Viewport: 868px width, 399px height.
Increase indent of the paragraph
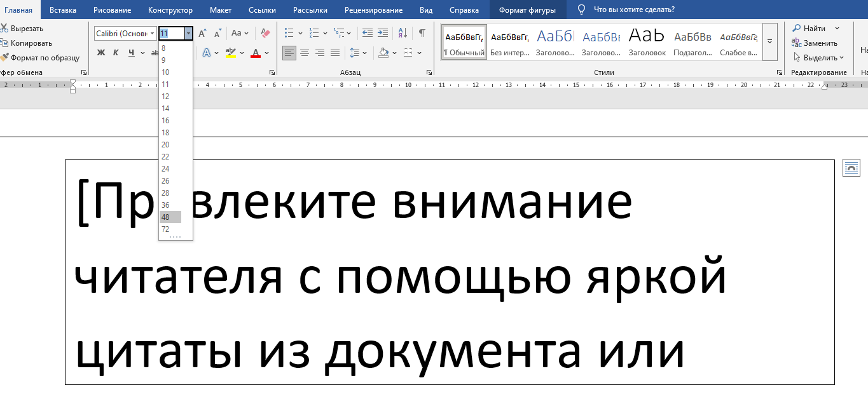(382, 31)
